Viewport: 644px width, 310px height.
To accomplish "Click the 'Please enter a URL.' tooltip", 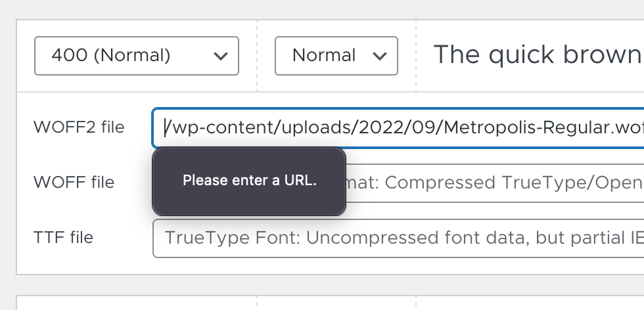I will 249,181.
